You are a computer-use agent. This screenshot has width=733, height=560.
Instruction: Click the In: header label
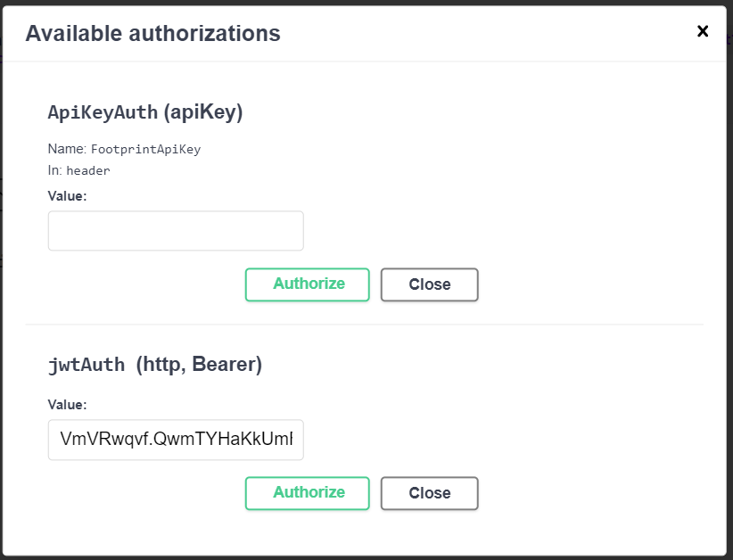pos(79,170)
